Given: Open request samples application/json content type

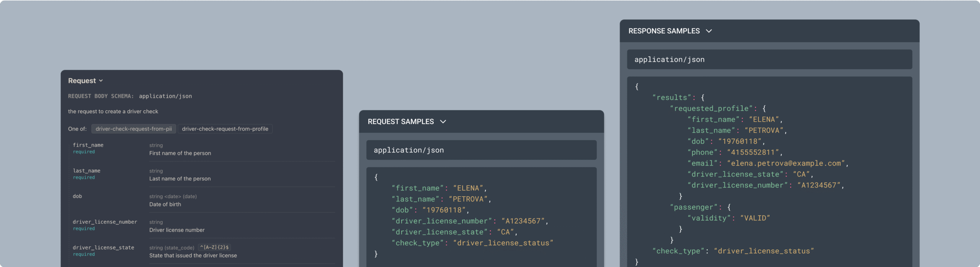Looking at the screenshot, I should [x=481, y=150].
